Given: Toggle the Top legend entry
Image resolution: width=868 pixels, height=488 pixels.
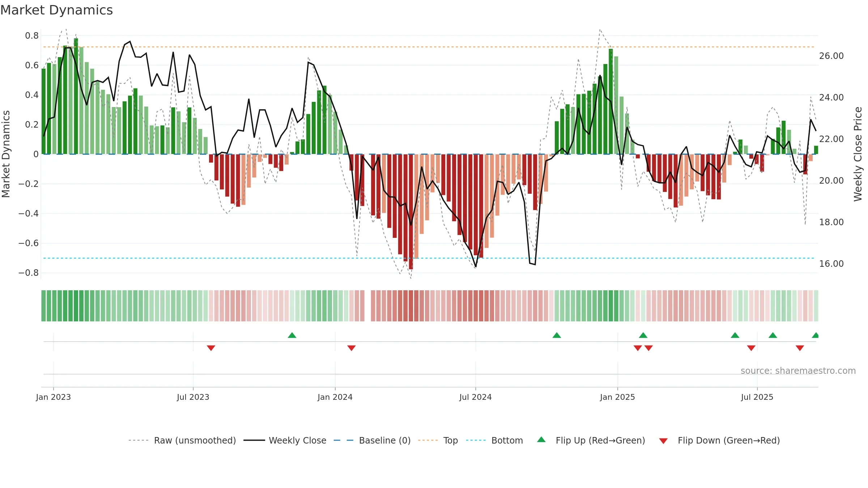Looking at the screenshot, I should [438, 440].
